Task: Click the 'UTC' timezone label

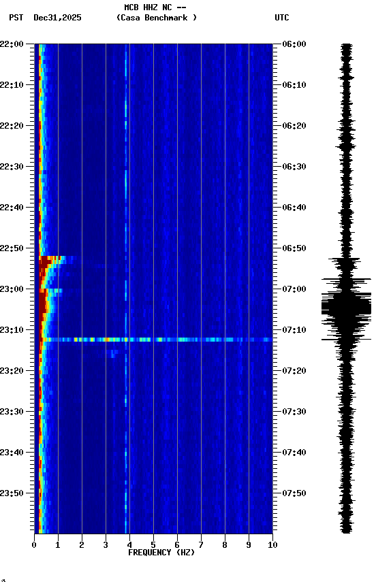Action: (x=282, y=18)
